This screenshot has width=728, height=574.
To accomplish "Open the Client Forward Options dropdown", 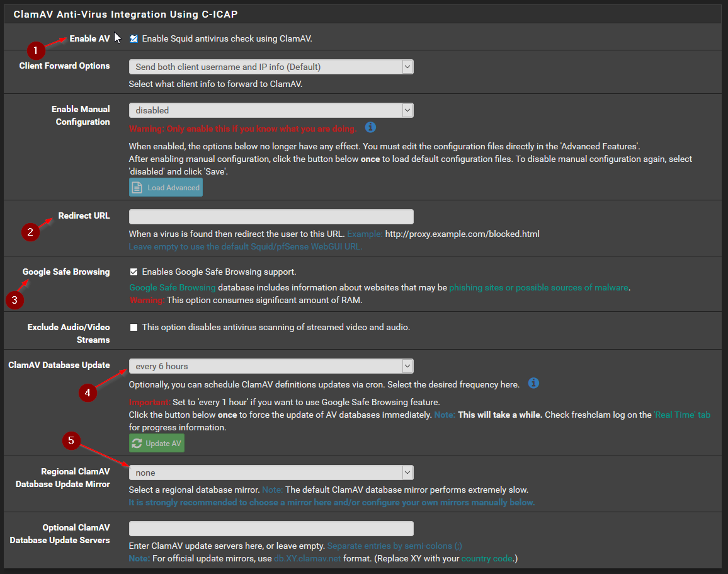I will point(271,67).
